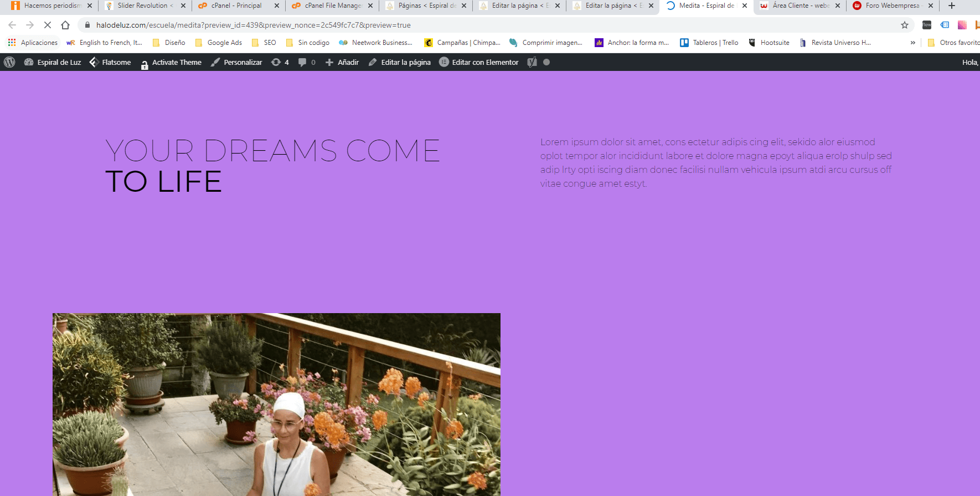Click the browser back arrow

(x=12, y=25)
